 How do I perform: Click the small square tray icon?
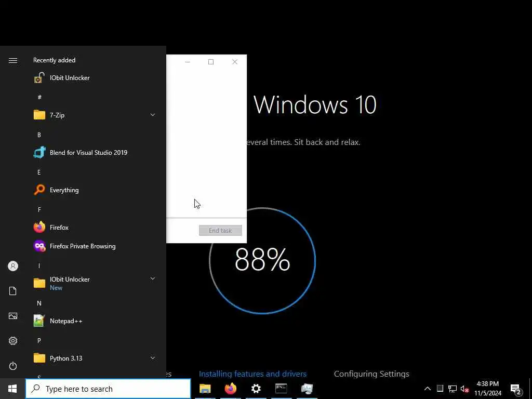[x=440, y=389]
